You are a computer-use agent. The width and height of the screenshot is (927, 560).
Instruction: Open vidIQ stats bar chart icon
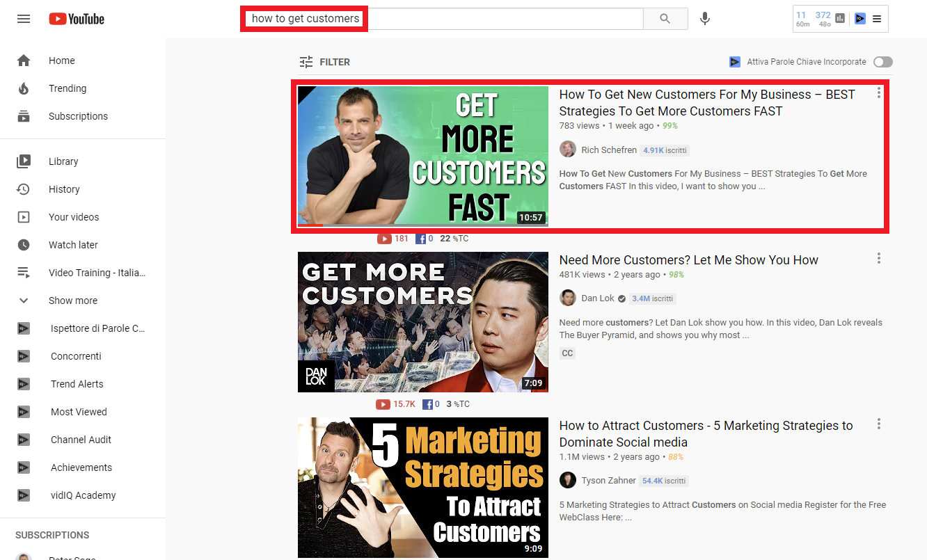click(840, 19)
